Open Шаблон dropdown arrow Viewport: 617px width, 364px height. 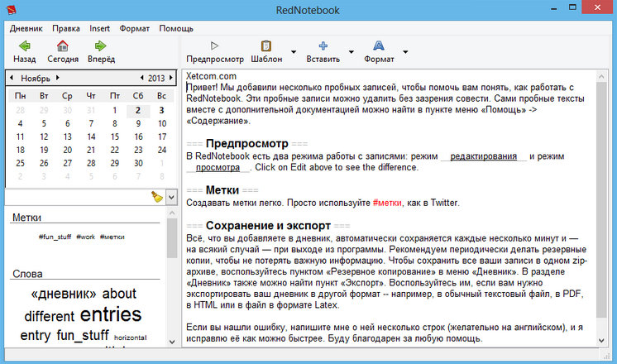click(294, 52)
